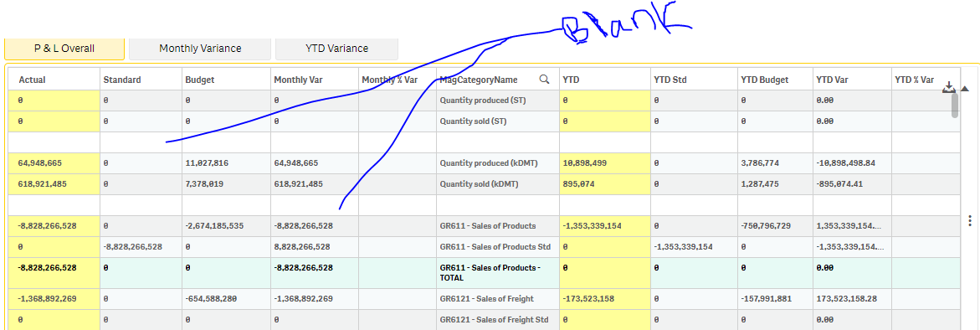Click the YTD % Var header

pos(915,80)
